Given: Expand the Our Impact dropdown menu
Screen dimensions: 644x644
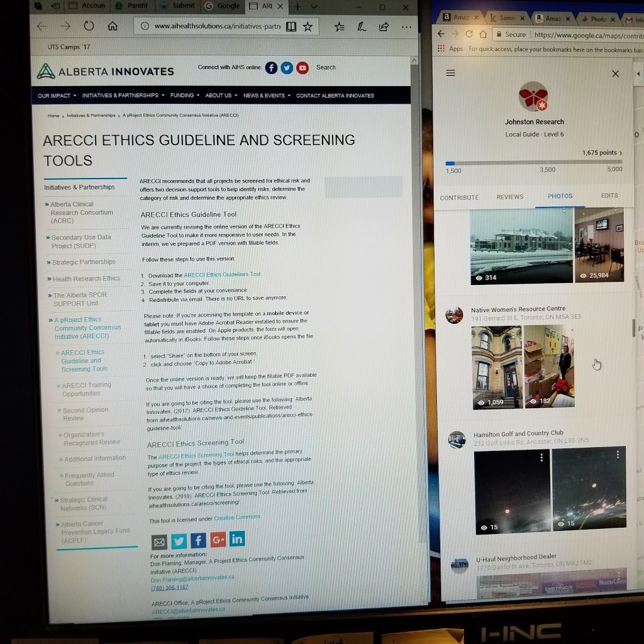Looking at the screenshot, I should click(57, 96).
